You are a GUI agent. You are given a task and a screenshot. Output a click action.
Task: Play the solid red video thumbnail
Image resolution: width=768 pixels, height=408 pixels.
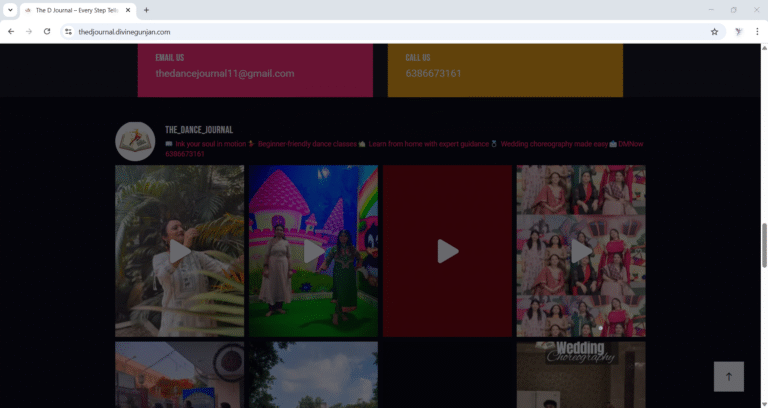[447, 251]
